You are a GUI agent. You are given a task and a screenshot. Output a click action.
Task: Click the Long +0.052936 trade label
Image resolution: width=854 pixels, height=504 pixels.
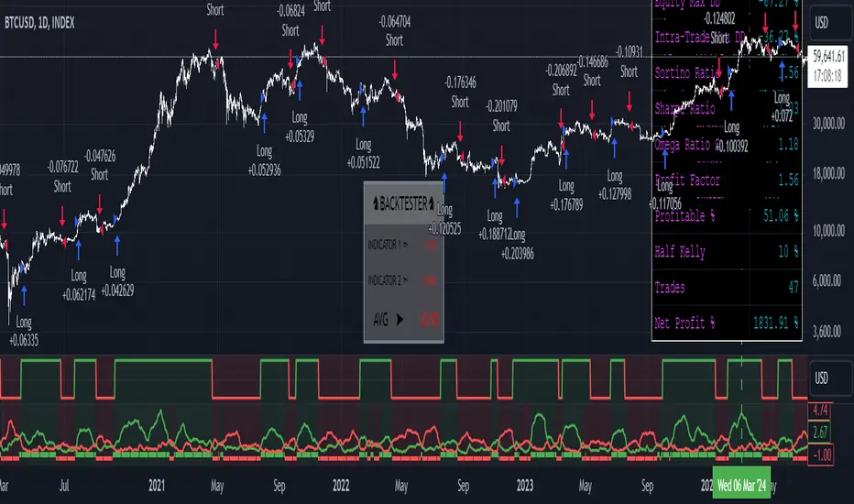[264, 160]
